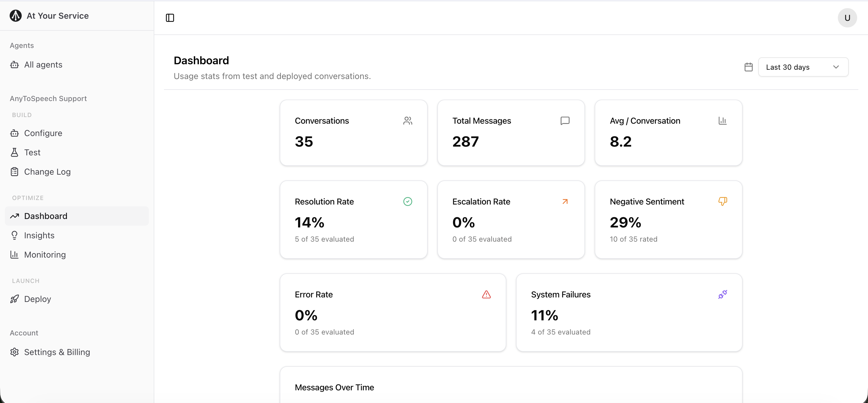Click the System Failures unplug icon

(x=722, y=295)
